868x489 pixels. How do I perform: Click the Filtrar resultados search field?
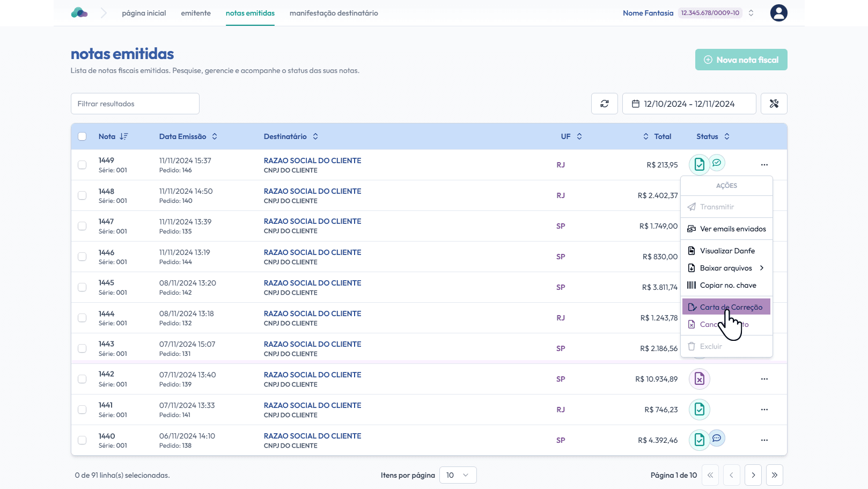coord(135,104)
